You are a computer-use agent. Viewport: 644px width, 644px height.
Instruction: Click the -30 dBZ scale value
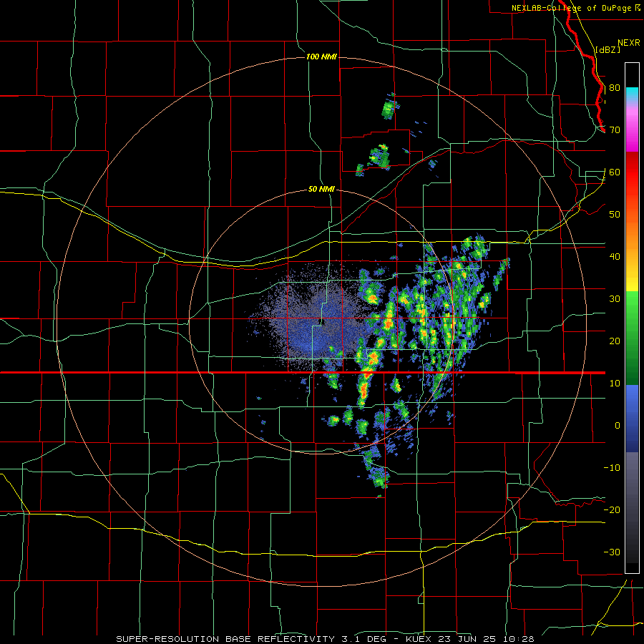pos(612,552)
